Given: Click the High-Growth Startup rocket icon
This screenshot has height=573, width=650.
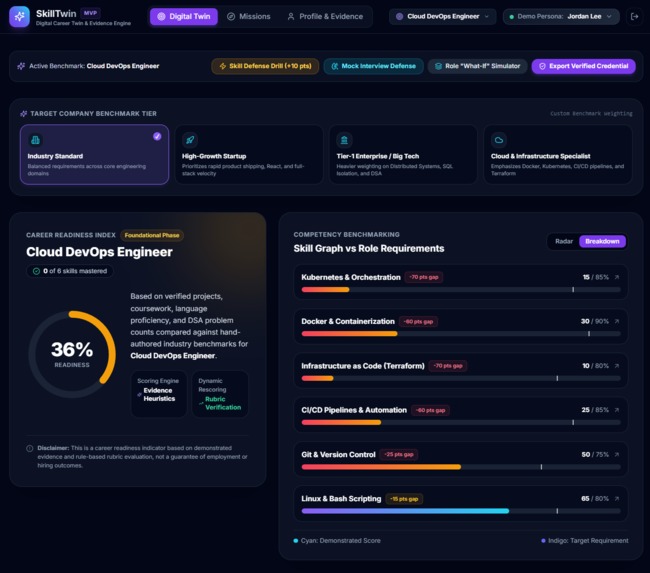Looking at the screenshot, I should (190, 140).
